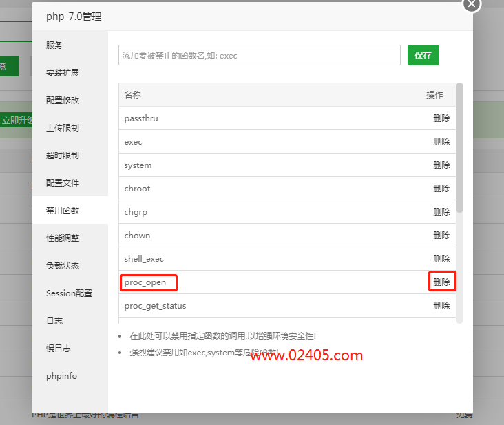Image resolution: width=504 pixels, height=425 pixels.
Task: Click the function list scrollbar thumb
Action: [x=460, y=147]
